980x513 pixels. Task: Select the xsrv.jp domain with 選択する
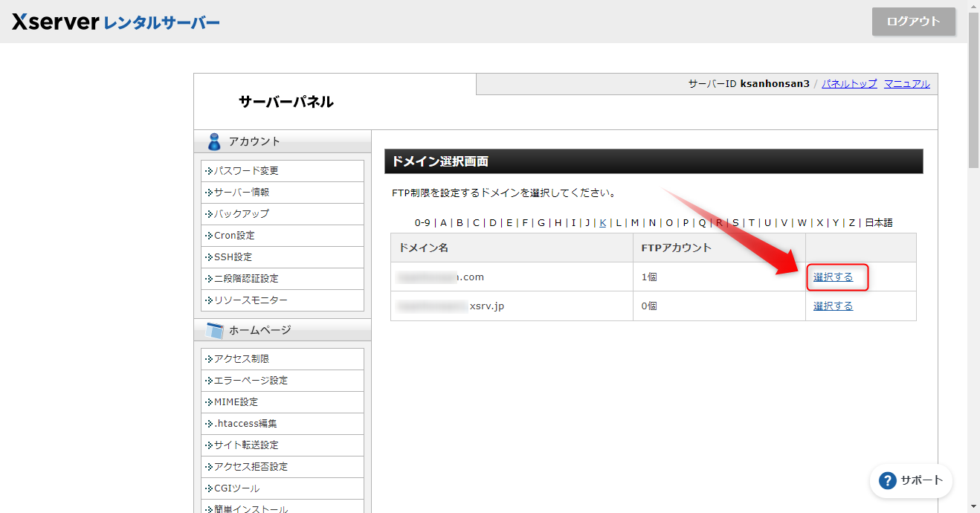(x=833, y=306)
